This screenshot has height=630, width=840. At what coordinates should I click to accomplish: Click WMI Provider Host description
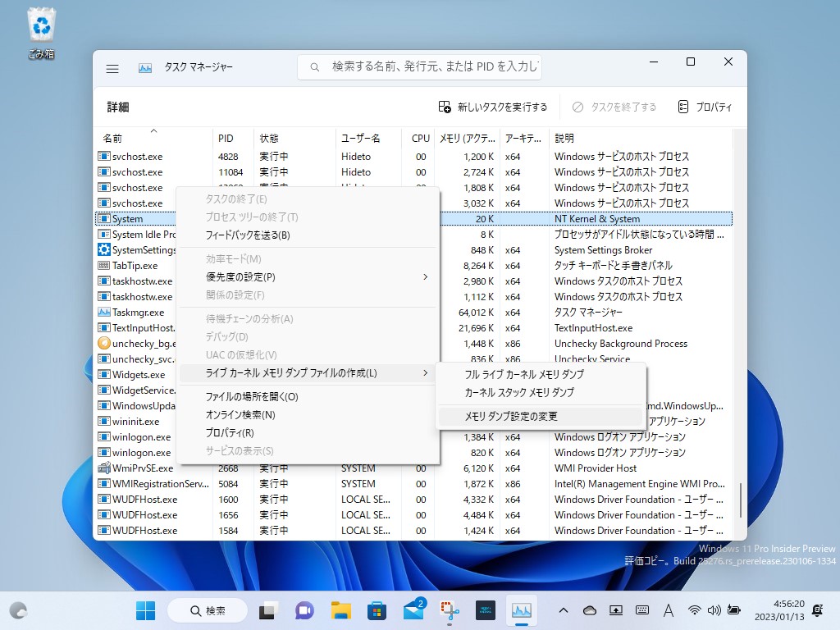point(596,468)
